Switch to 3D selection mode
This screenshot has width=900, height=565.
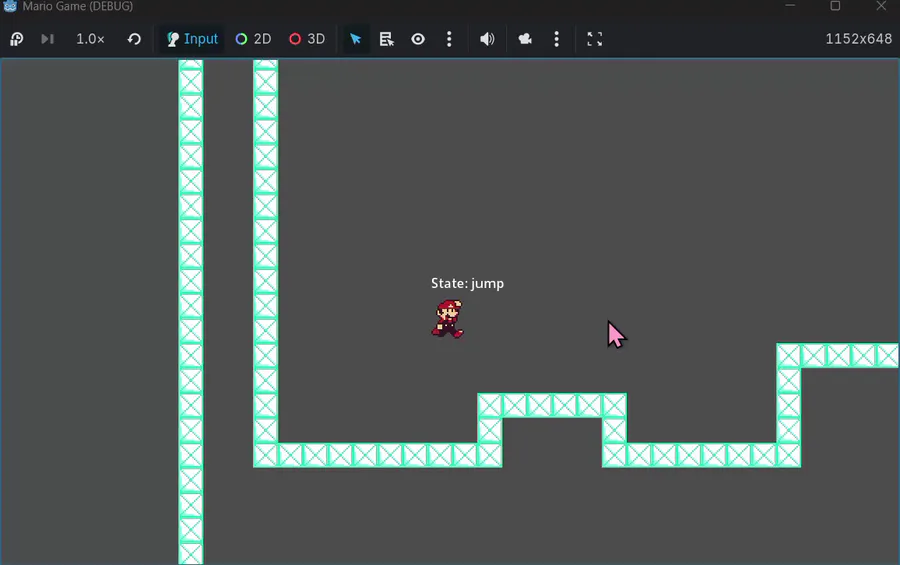[307, 39]
